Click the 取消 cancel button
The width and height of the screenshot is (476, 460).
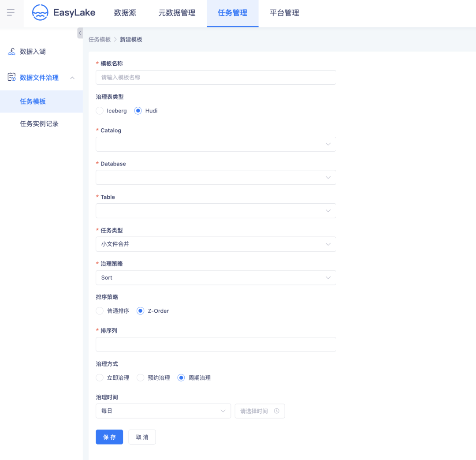pos(142,437)
